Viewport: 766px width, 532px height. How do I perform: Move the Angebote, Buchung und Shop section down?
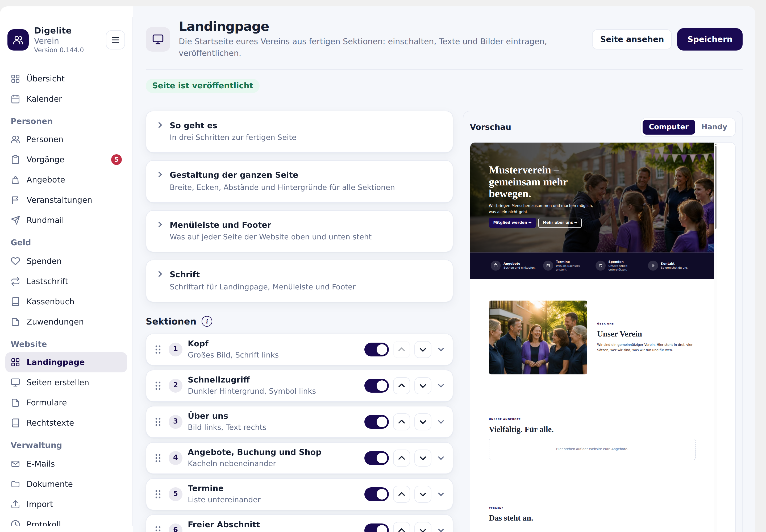423,458
